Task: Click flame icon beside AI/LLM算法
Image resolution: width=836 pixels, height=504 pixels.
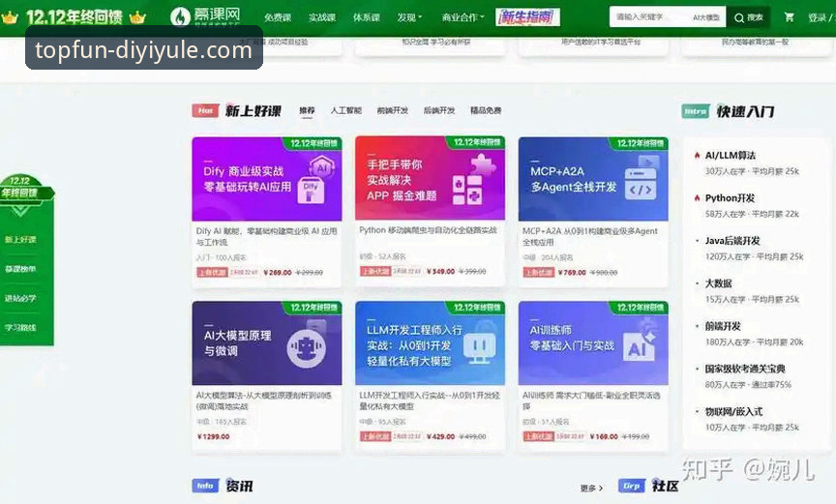Action: point(697,155)
